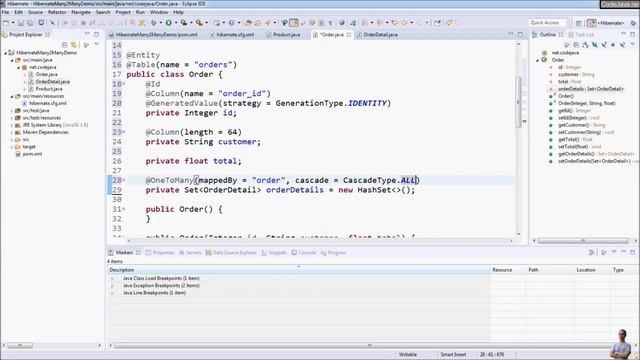640x360 pixels.
Task: Click the New Java Class toolbar icon
Action: pos(231,23)
